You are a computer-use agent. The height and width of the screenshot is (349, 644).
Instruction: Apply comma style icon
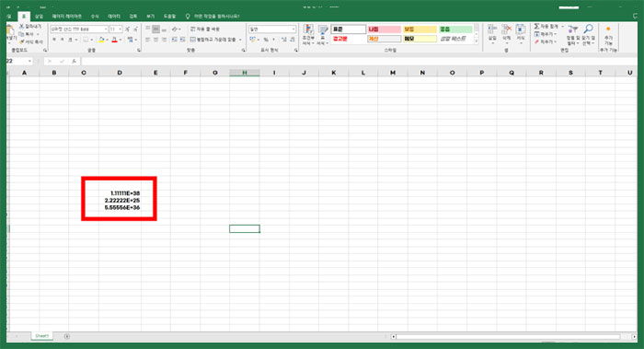(x=274, y=40)
